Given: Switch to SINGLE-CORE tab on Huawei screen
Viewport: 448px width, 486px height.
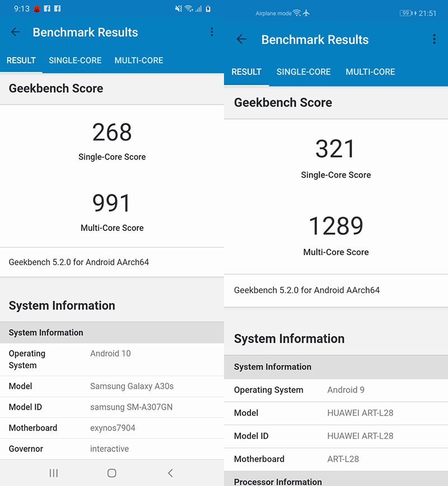Looking at the screenshot, I should 304,72.
